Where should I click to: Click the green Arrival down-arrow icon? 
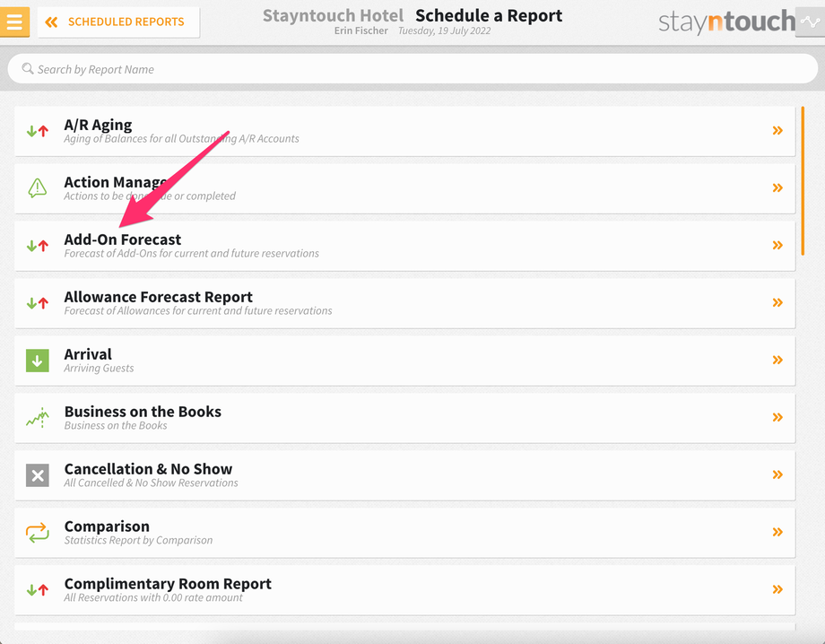38,361
